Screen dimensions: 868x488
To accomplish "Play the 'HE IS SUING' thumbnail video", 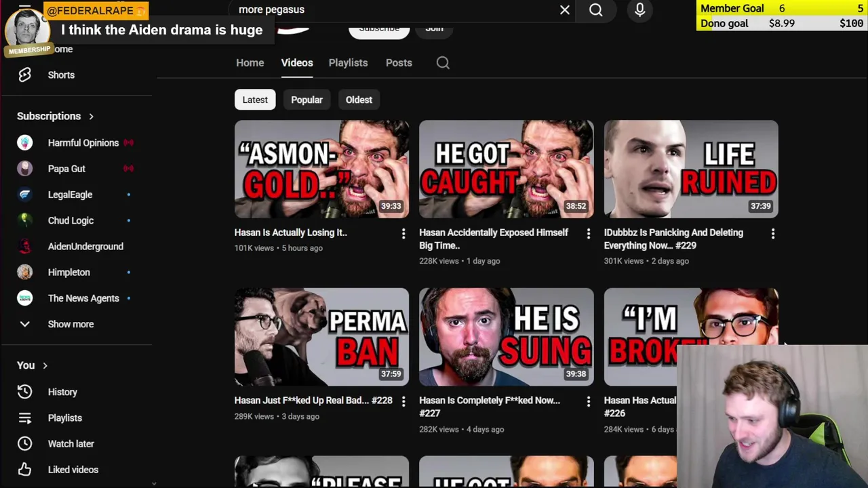I will (507, 337).
